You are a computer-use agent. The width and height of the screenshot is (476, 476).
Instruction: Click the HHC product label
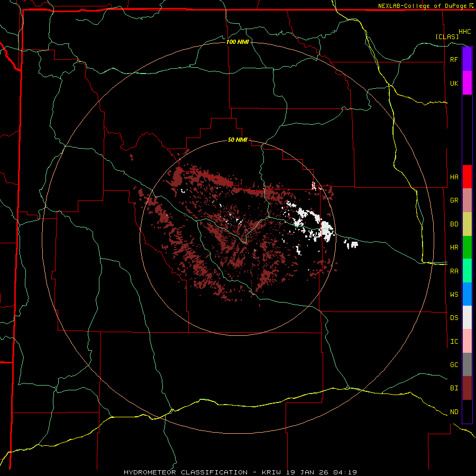464,31
